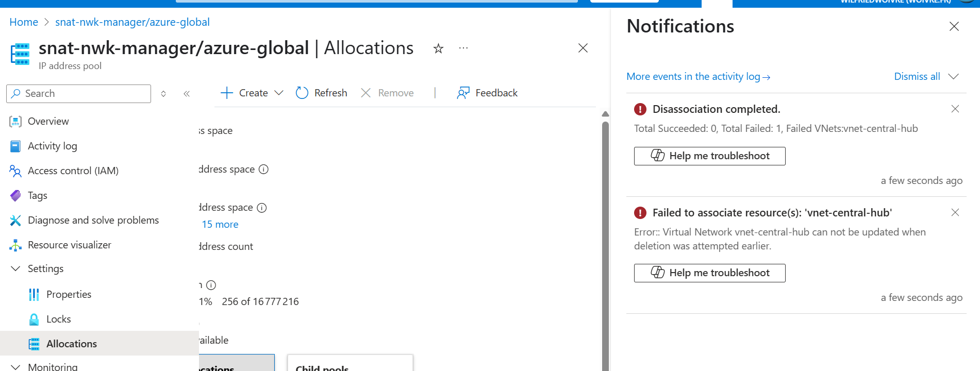Close the Allocations blade
Image resolution: width=980 pixels, height=371 pixels.
[x=583, y=48]
